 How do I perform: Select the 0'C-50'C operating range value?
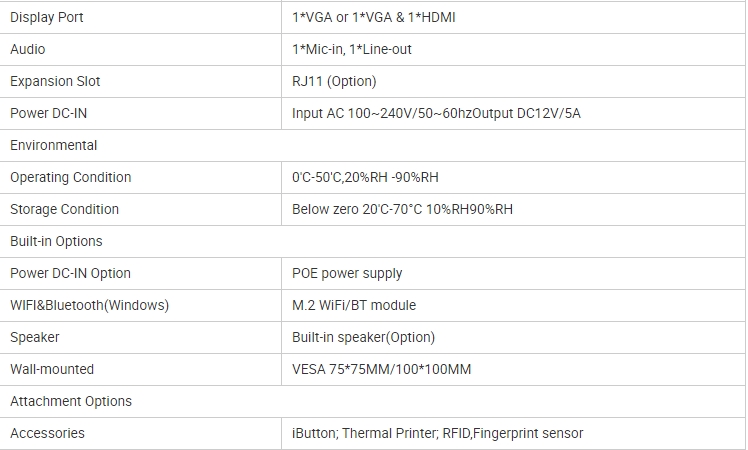(365, 177)
